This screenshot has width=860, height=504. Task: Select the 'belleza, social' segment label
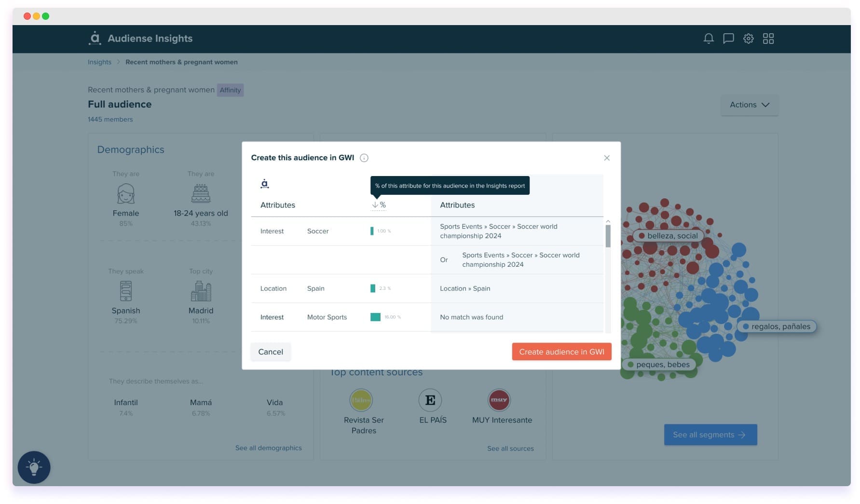coord(668,235)
